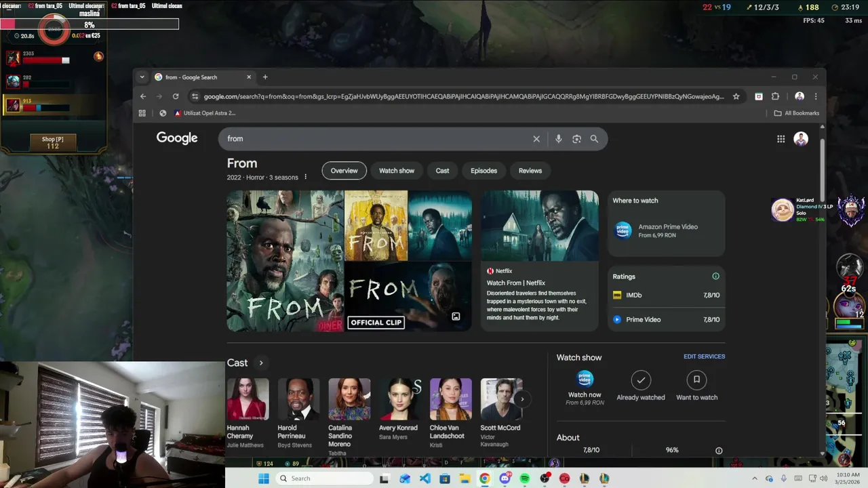The height and width of the screenshot is (488, 868).
Task: Open the Chrome apps shortcut in bookmarks bar
Action: 142,113
